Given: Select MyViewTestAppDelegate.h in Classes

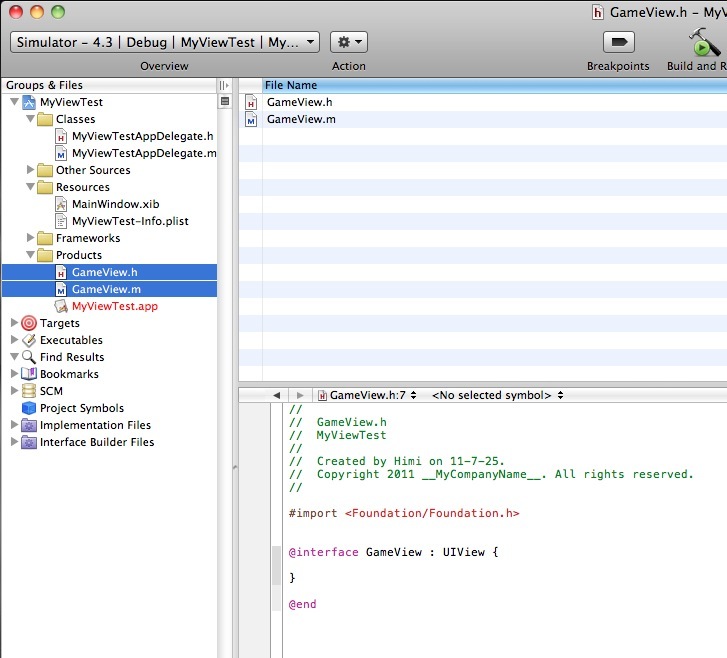Looking at the screenshot, I should coord(142,136).
